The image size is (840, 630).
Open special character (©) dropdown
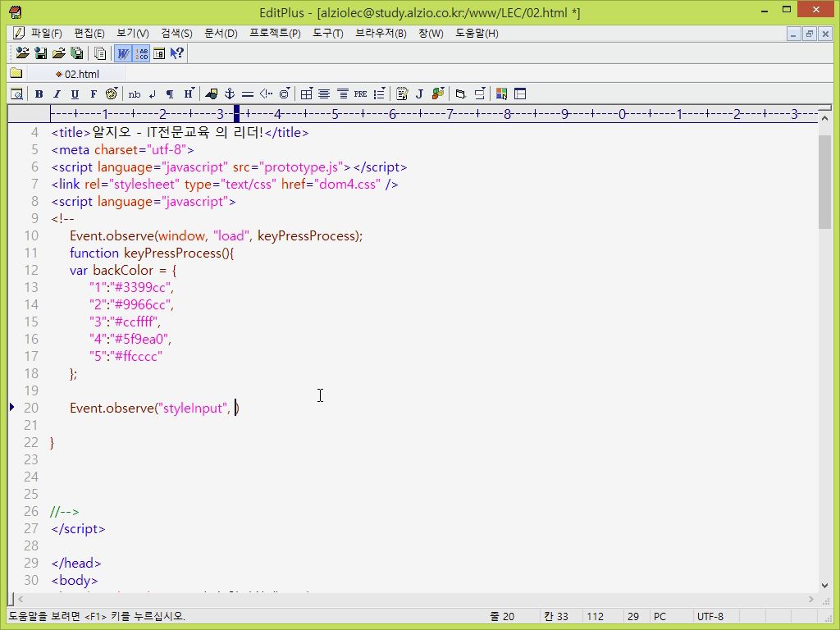(x=285, y=94)
